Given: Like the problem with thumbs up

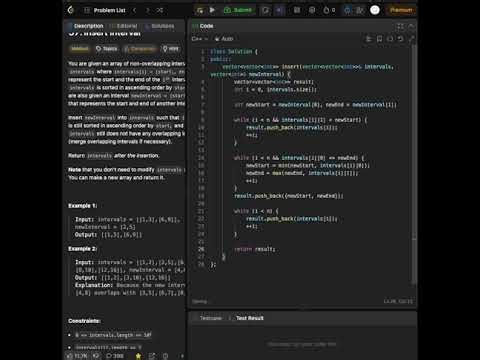Looking at the screenshot, I should pyautogui.click(x=77, y=356).
